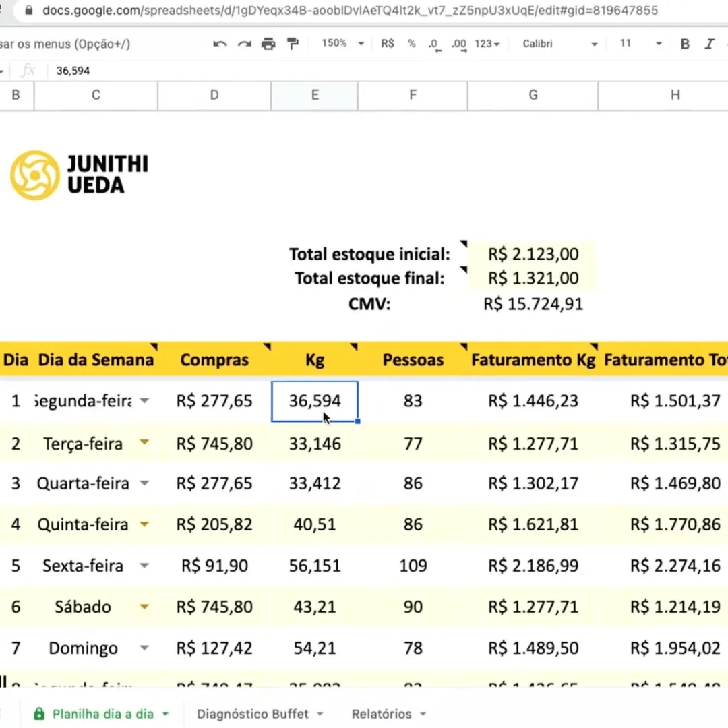This screenshot has width=728, height=728.
Task: Select Pessoas cell 109
Action: click(413, 566)
